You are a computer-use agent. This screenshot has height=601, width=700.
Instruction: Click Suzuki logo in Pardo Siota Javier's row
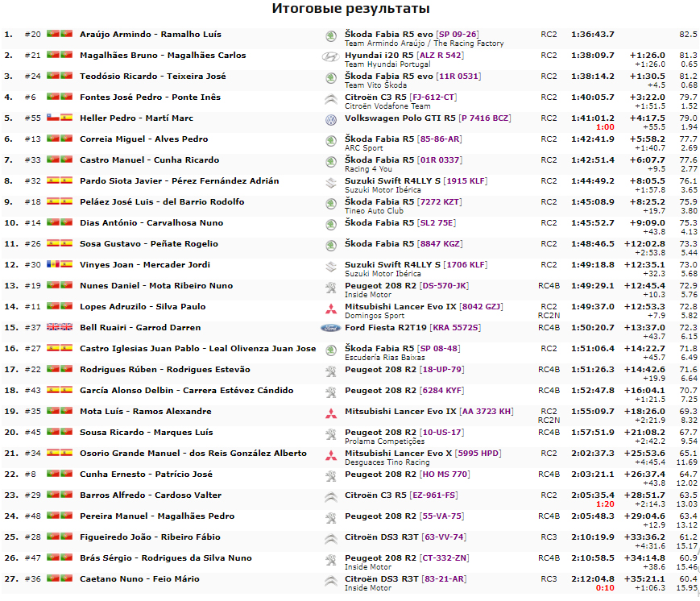click(x=330, y=182)
